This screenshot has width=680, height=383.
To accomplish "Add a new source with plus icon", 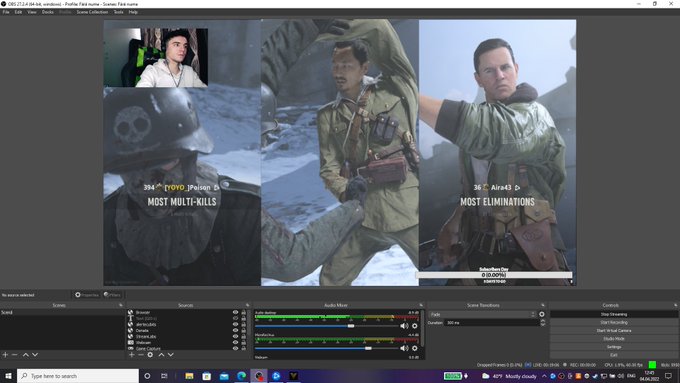I will (131, 355).
